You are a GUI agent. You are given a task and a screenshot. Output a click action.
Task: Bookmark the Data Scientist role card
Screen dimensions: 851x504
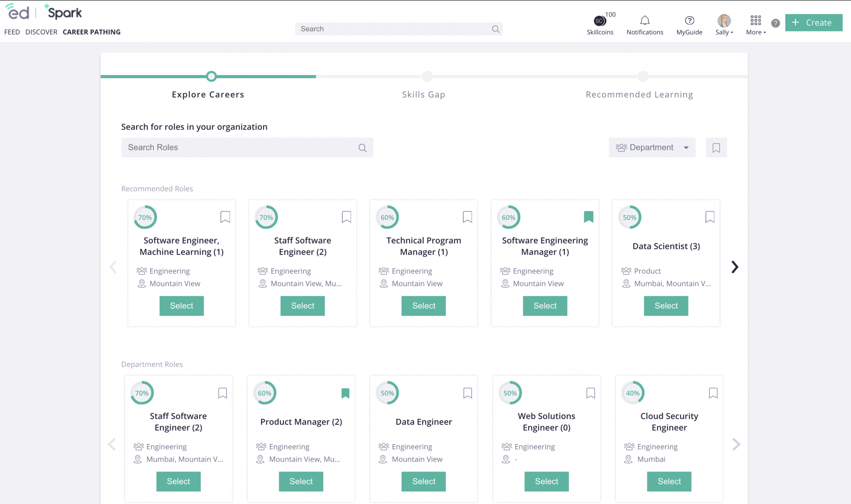click(710, 216)
